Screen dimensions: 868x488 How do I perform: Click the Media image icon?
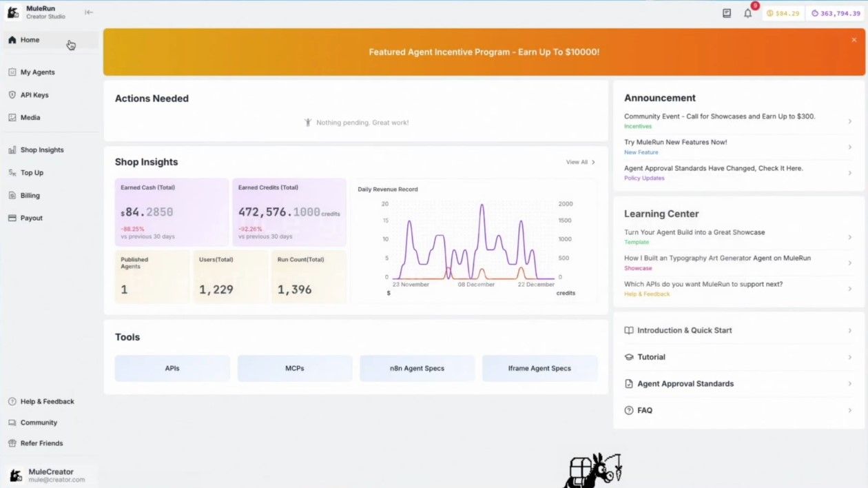point(12,117)
